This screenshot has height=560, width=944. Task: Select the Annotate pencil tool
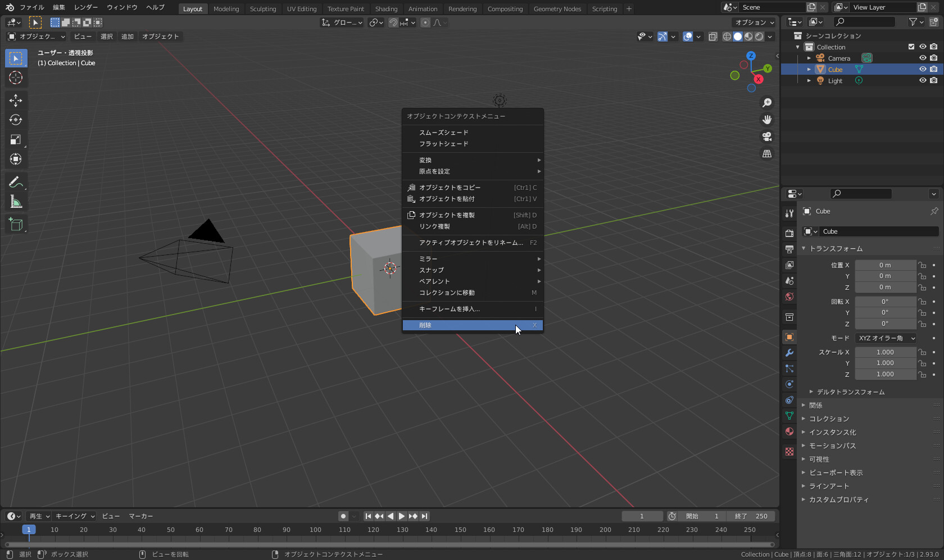click(x=16, y=182)
